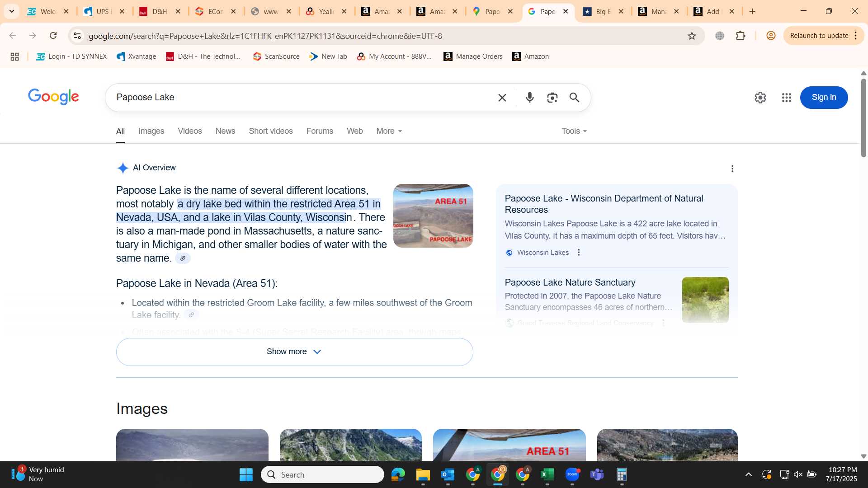Open Chrome menu next to Relaunch to update
Screen dimensions: 868x488
point(855,36)
